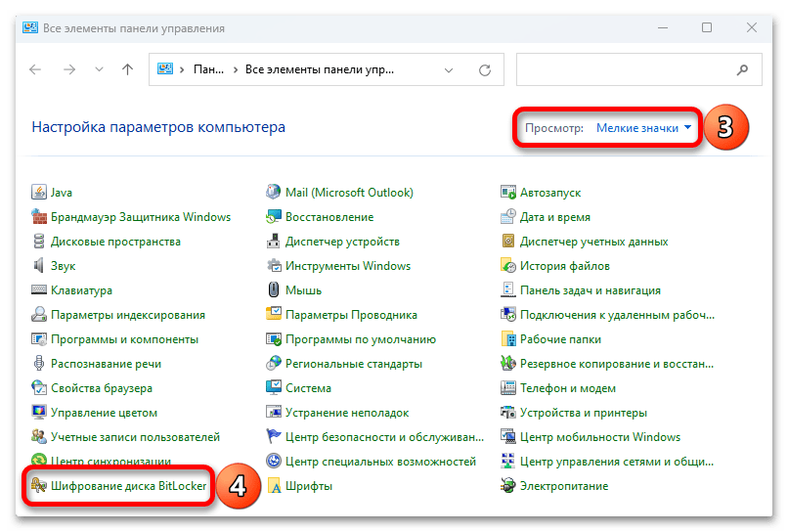Open the Параметры Проводника folder icon

[274, 315]
